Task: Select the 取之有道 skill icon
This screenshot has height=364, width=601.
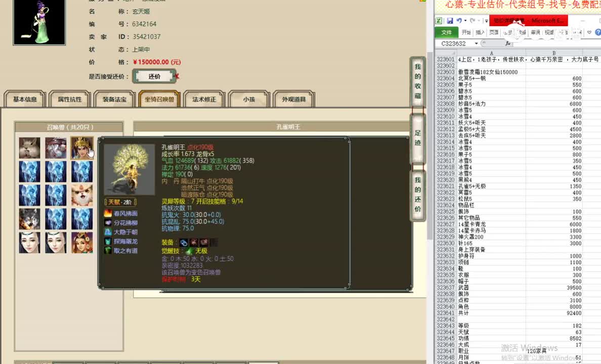Action: coord(108,250)
